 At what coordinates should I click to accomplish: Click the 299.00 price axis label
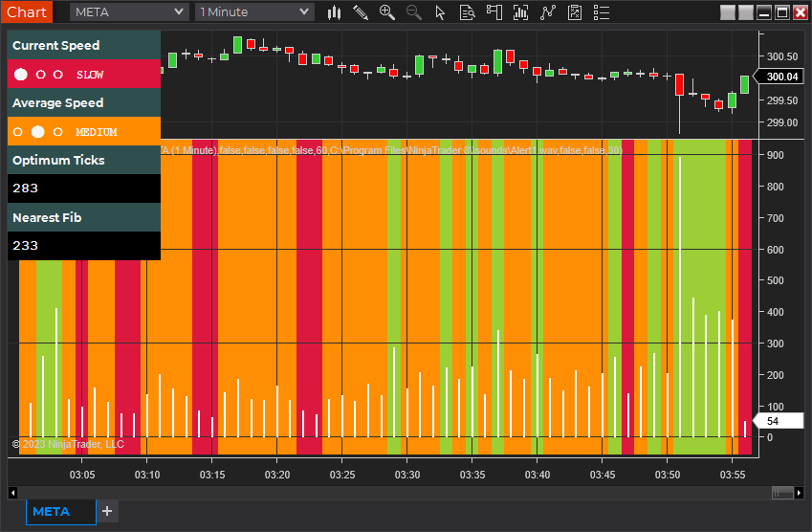click(782, 122)
